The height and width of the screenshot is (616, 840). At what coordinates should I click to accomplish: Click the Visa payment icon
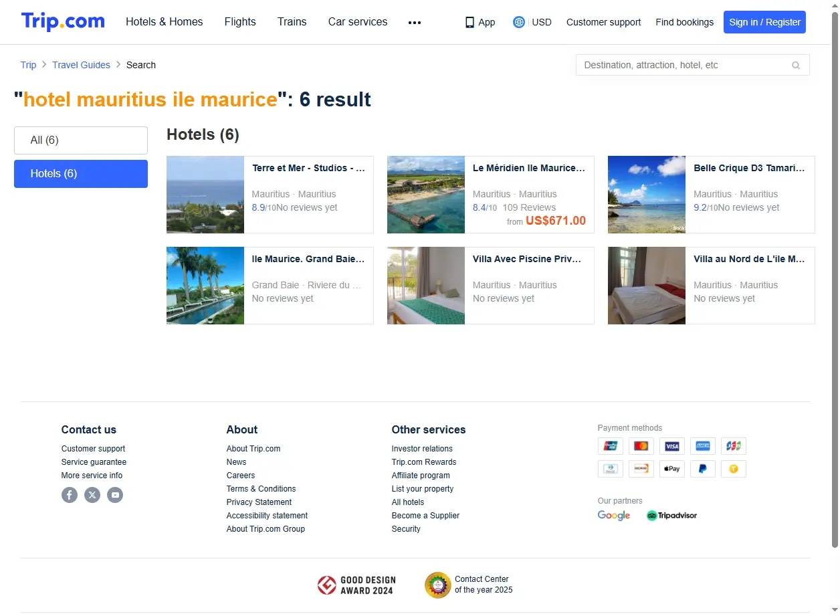pos(672,446)
